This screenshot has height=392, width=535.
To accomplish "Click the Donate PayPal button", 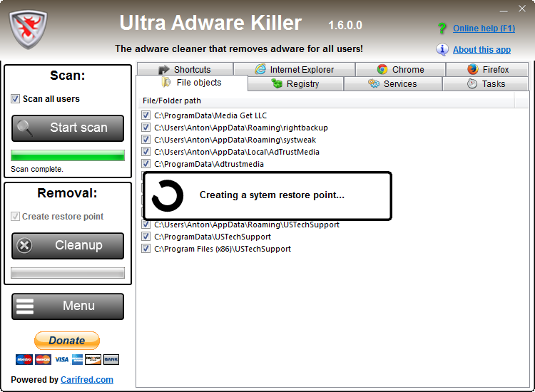I will [x=67, y=341].
